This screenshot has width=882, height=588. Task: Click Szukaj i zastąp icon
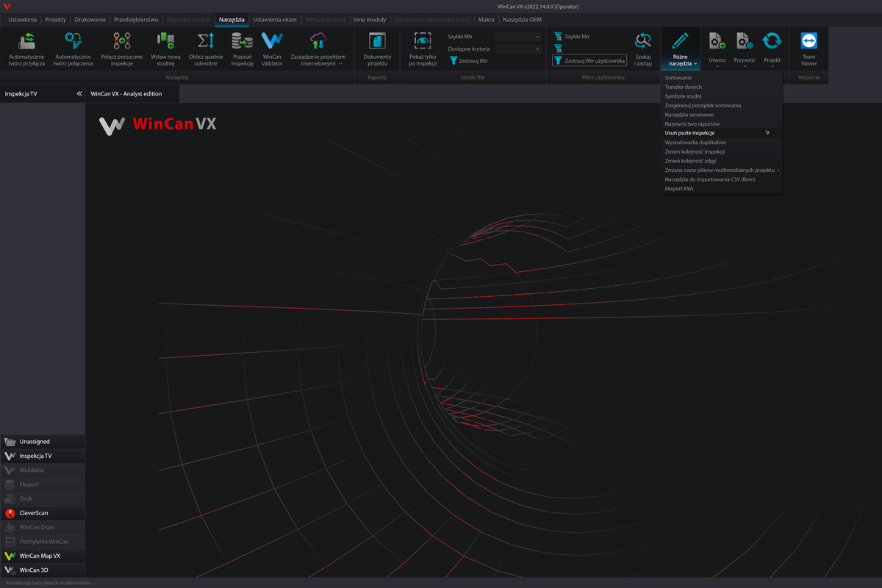tap(643, 41)
